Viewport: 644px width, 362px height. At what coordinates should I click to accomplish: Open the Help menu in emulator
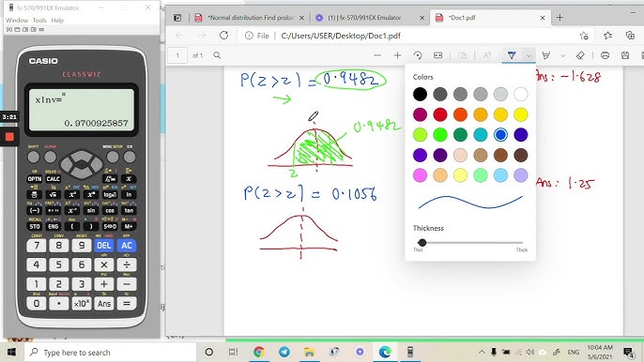[x=57, y=20]
